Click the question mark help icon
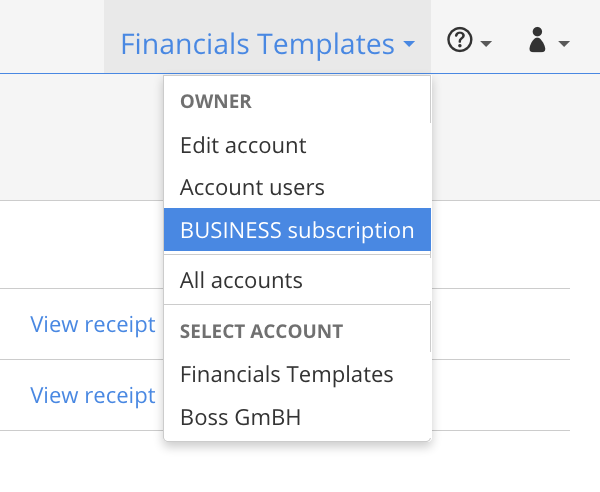The width and height of the screenshot is (600, 492). tap(459, 43)
